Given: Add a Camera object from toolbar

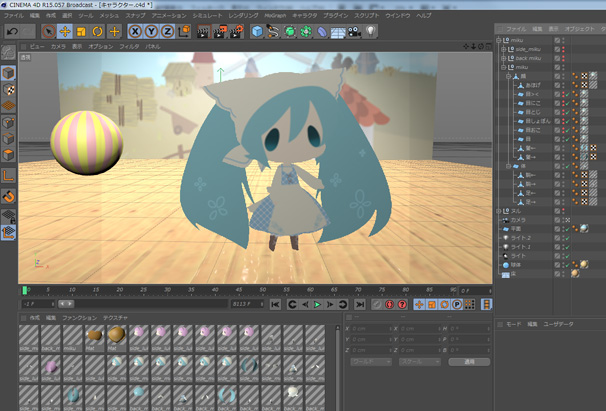Looking at the screenshot, I should (x=354, y=31).
